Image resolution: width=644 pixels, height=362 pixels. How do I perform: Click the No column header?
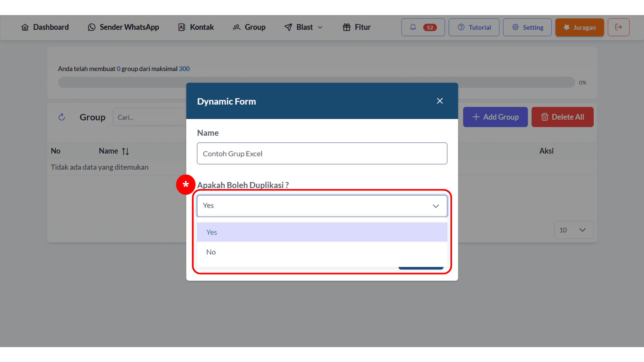(56, 151)
